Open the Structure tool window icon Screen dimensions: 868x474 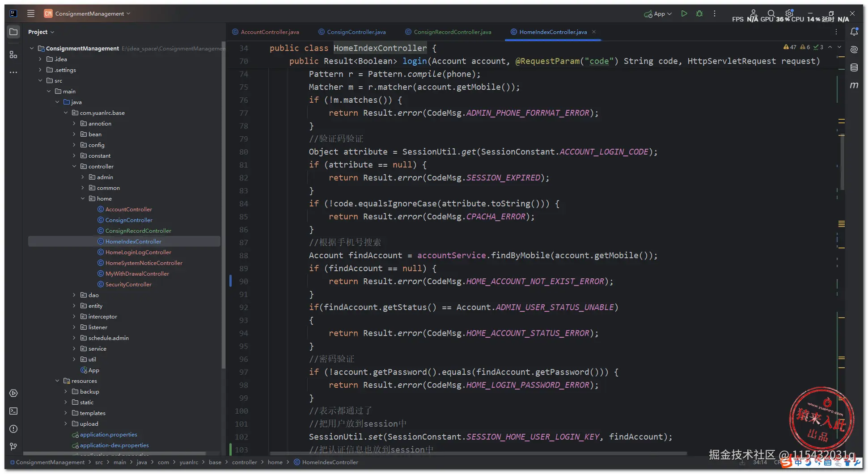(13, 55)
